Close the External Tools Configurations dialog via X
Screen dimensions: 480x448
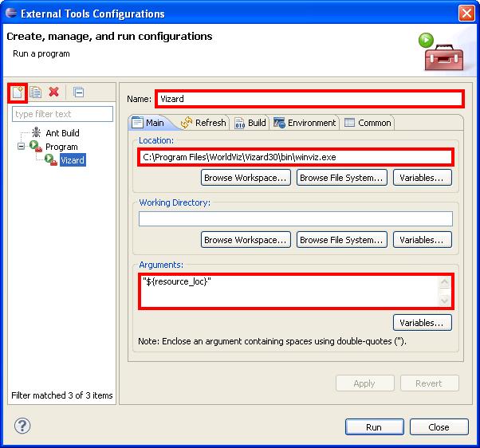466,14
